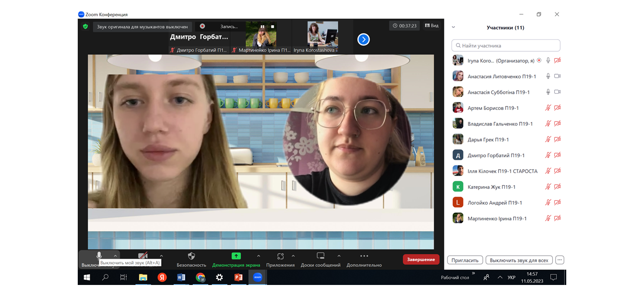Image resolution: width=644 pixels, height=295 pixels.
Task: Expand video options arrow beside camera
Action: 161,256
